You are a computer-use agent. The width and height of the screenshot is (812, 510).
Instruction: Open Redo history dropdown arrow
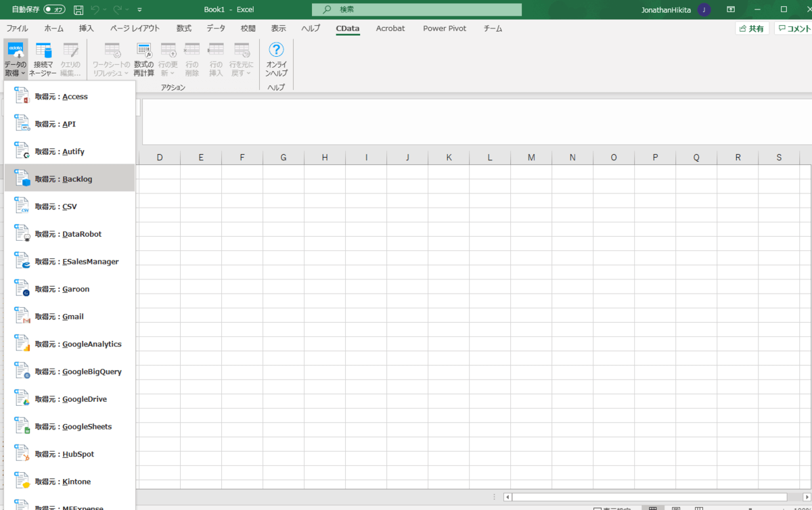pyautogui.click(x=128, y=9)
